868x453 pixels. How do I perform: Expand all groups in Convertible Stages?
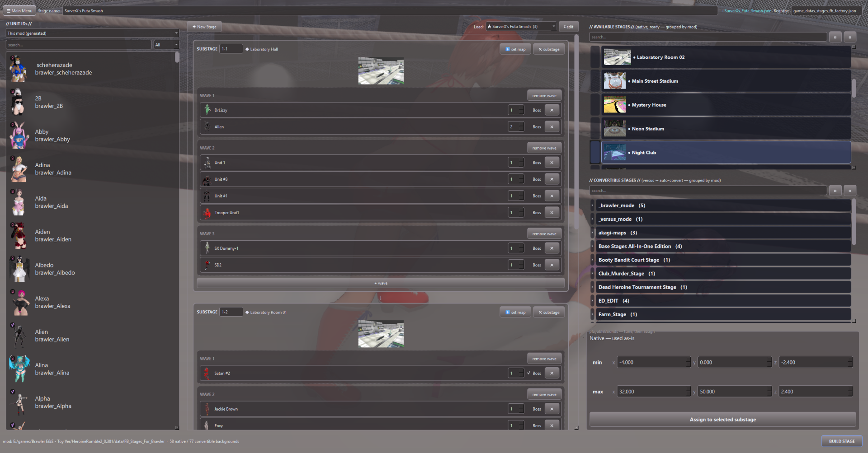[x=835, y=191]
